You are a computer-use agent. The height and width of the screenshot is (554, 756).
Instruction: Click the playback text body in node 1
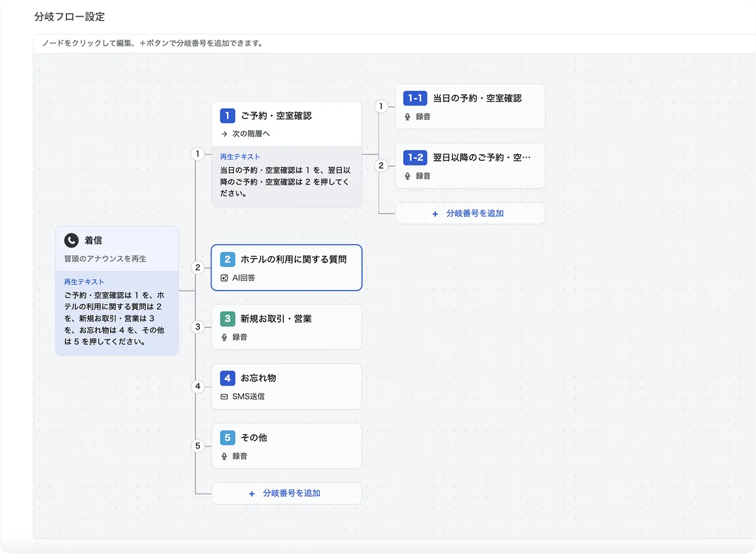285,182
